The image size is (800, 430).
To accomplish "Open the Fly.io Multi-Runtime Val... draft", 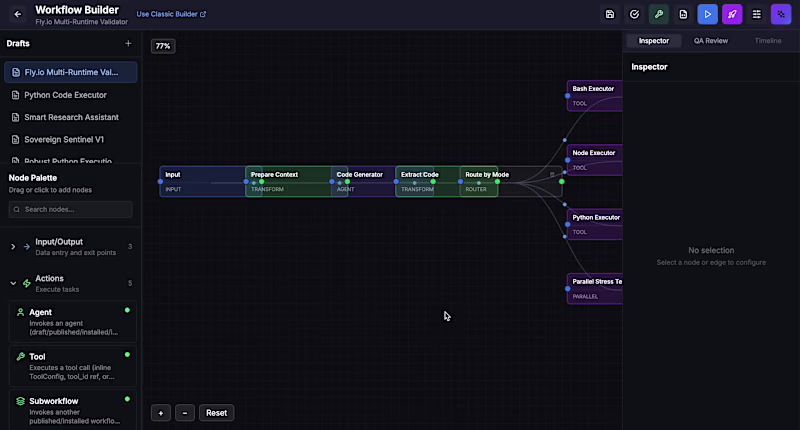I will [71, 72].
